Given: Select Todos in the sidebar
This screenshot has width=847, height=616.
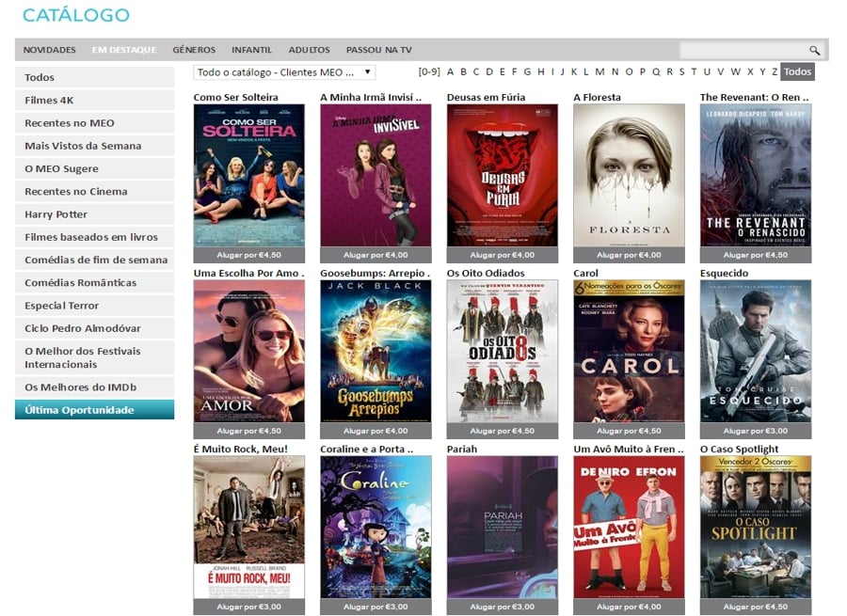Looking at the screenshot, I should click(94, 77).
